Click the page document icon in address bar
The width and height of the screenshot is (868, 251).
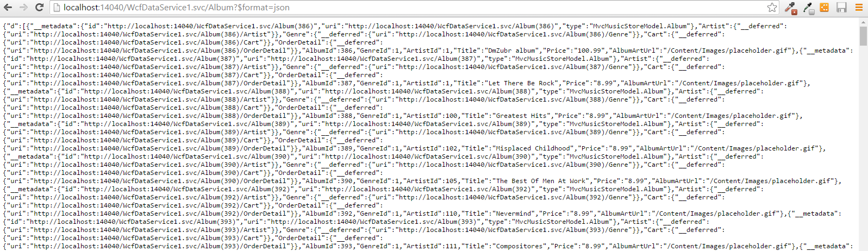pyautogui.click(x=57, y=8)
